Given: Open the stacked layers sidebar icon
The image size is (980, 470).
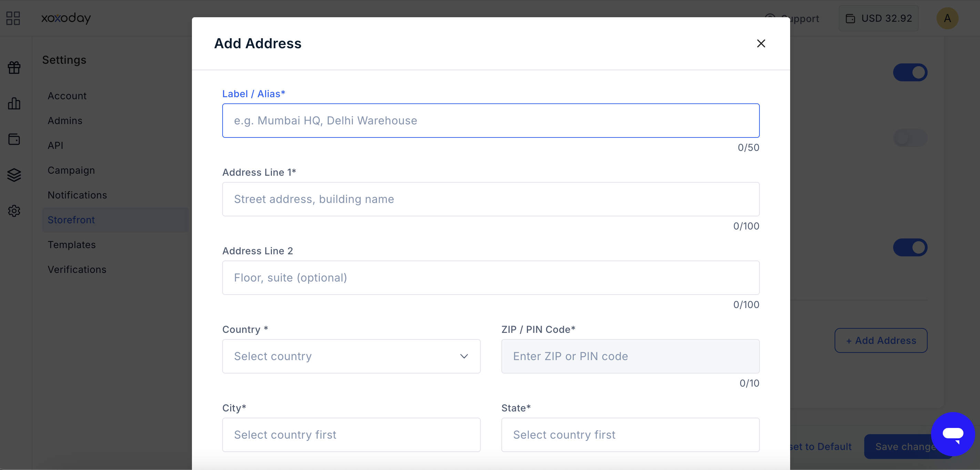Looking at the screenshot, I should pyautogui.click(x=14, y=175).
